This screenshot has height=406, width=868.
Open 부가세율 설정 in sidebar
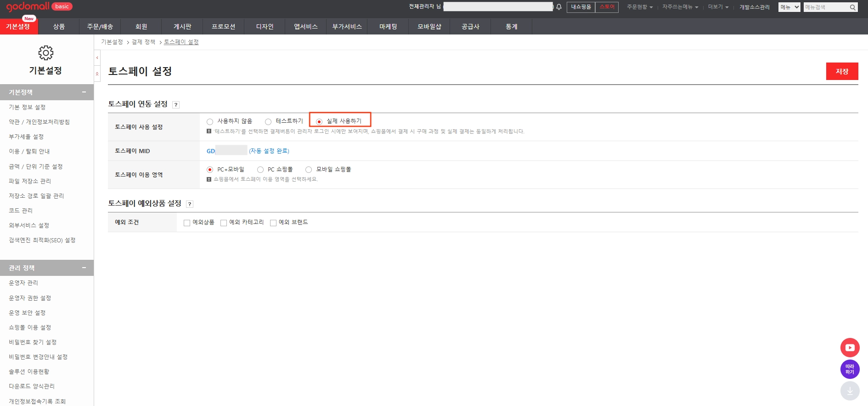tap(26, 137)
